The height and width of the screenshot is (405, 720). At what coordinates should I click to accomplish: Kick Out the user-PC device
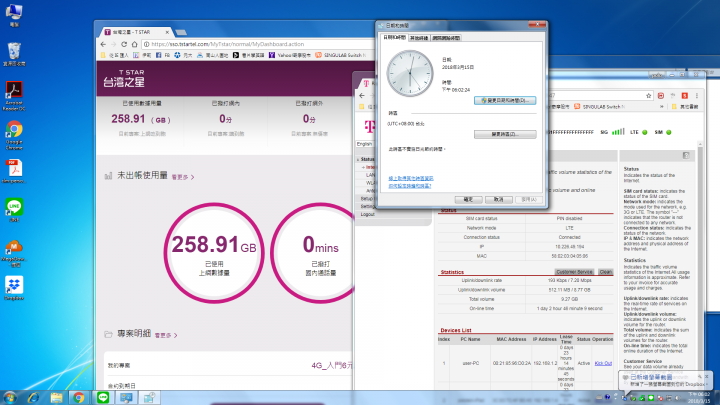(x=603, y=363)
